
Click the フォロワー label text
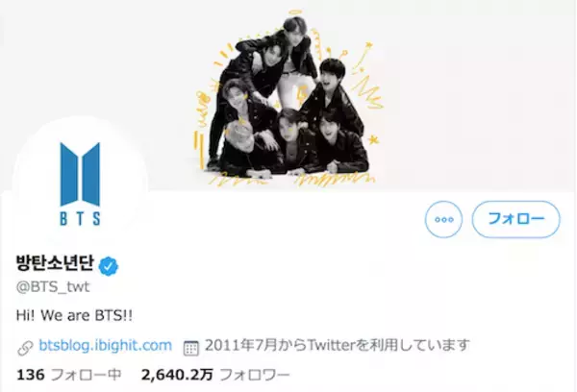255,376
